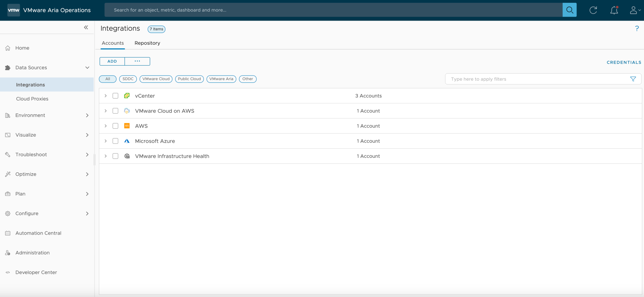The image size is (644, 297).
Task: Click the vCenter integration icon
Action: click(x=127, y=95)
